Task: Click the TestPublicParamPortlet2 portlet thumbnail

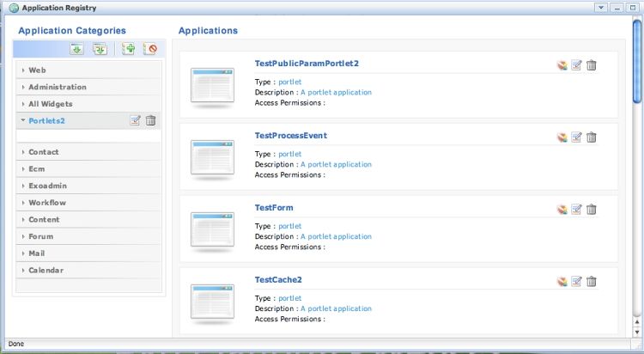Action: (x=212, y=86)
